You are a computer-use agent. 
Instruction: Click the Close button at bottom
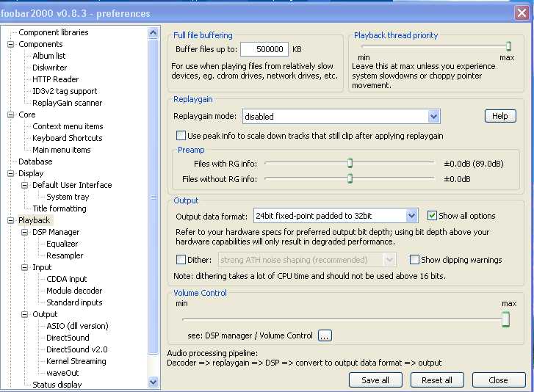pos(499,380)
